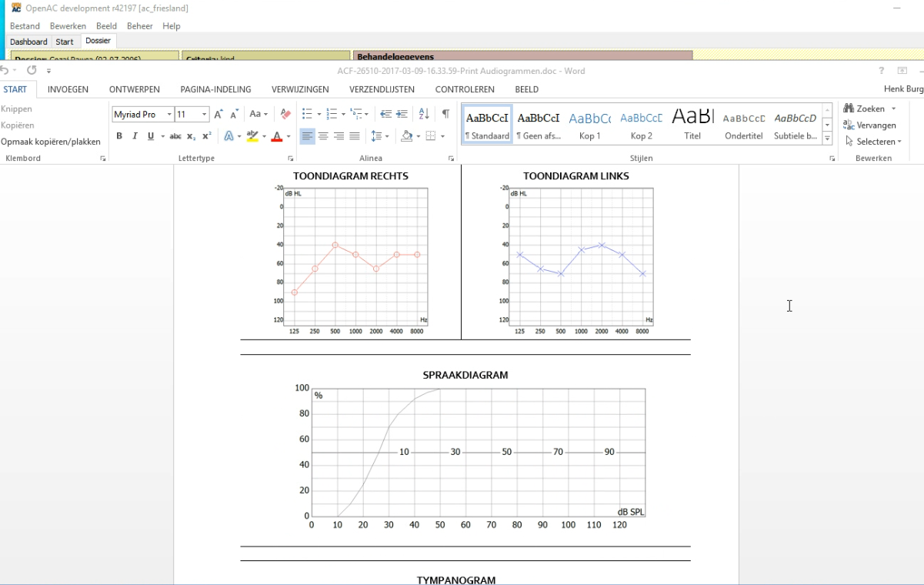Expand the styles gallery More arrow
This screenshot has height=585, width=924.
pyautogui.click(x=827, y=139)
